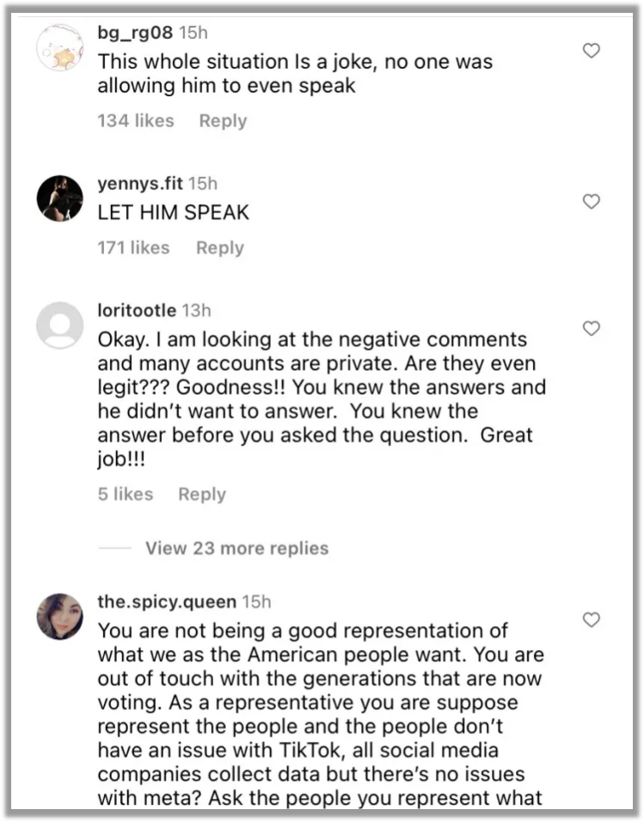Image resolution: width=644 pixels, height=822 pixels.
Task: Reply to yennys.fit's LET HIM SPEAK comment
Action: pyautogui.click(x=220, y=248)
